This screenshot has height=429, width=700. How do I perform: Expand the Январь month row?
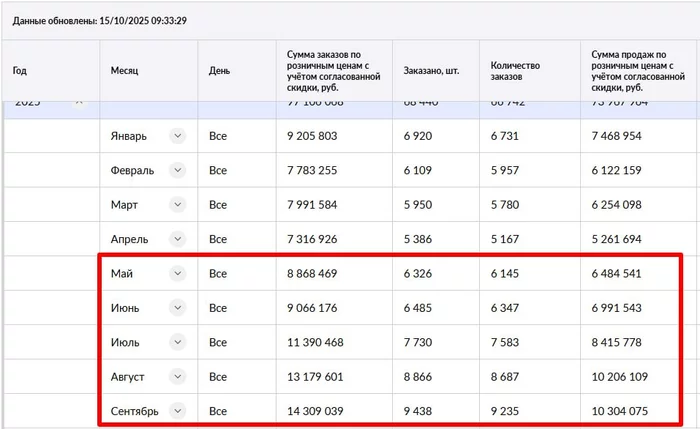[177, 136]
